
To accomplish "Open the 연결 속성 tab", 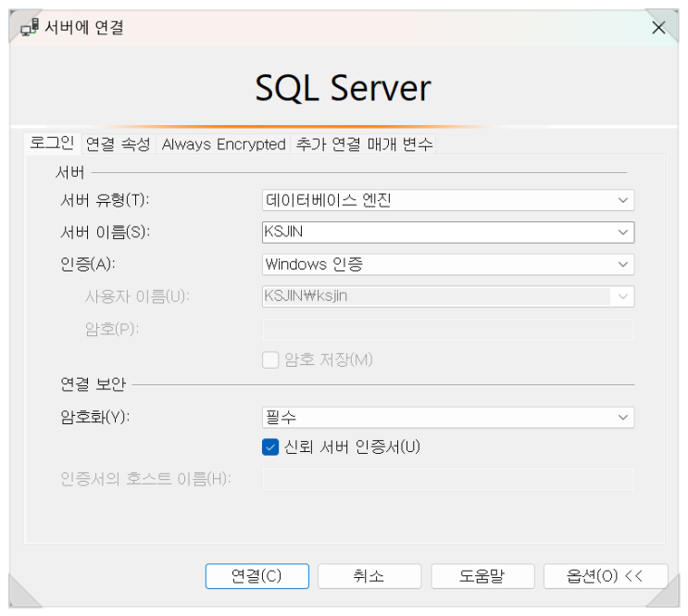I will coord(118,144).
